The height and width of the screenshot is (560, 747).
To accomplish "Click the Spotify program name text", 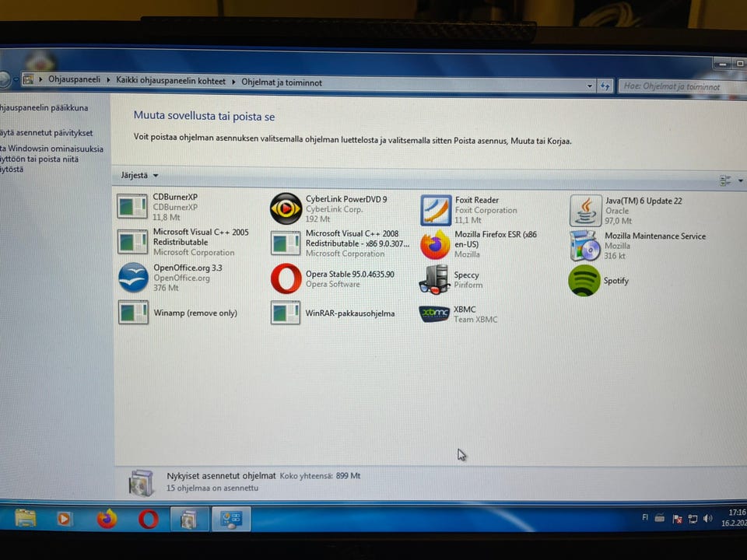I will 616,281.
